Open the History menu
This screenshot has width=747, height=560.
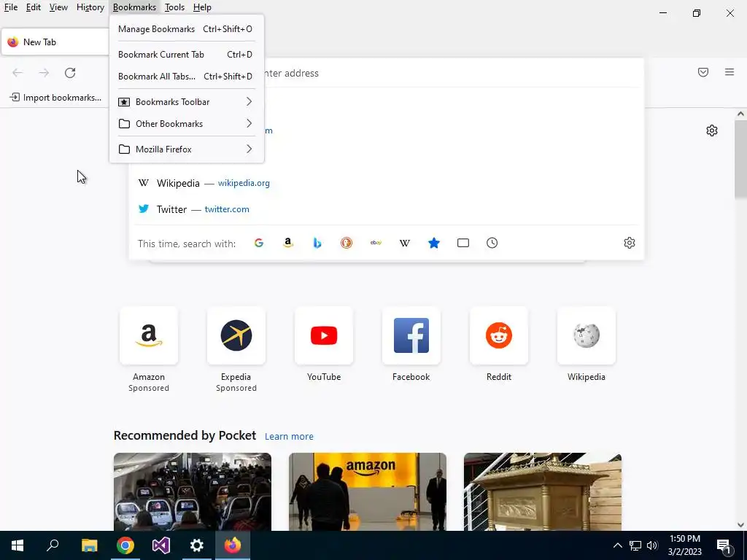coord(90,7)
